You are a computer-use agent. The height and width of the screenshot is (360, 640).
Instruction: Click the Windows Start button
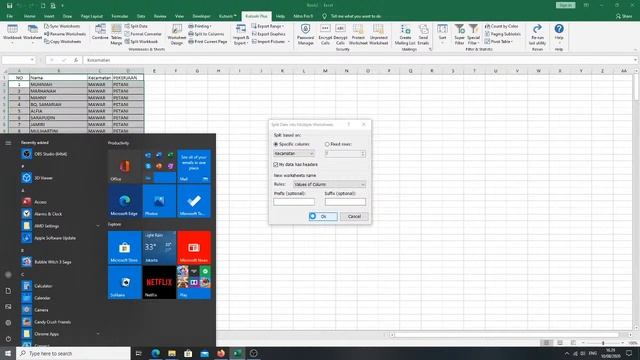pos(8,353)
